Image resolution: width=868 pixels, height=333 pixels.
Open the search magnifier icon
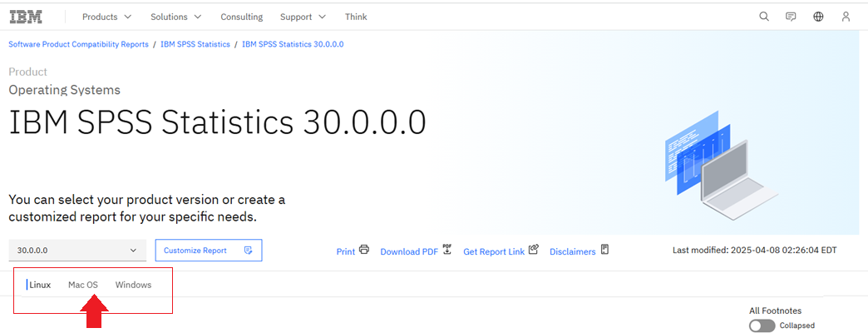tap(764, 17)
